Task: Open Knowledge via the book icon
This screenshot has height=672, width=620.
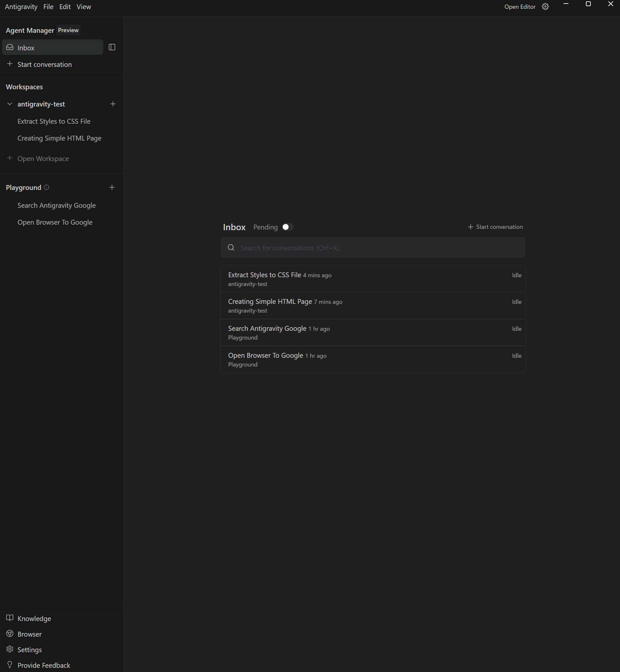Action: pos(10,618)
